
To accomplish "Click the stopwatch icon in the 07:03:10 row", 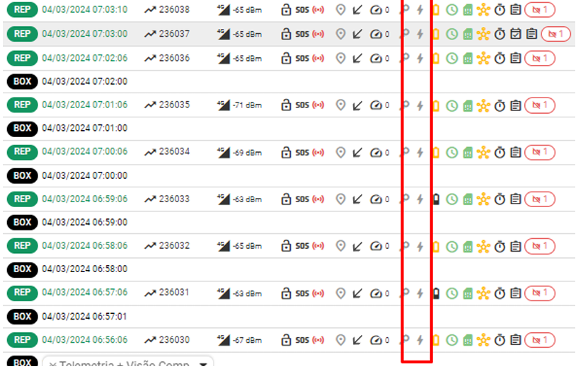I will (500, 11).
